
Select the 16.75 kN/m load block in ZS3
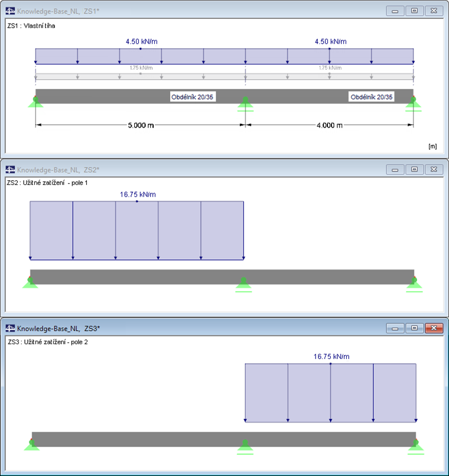click(331, 393)
